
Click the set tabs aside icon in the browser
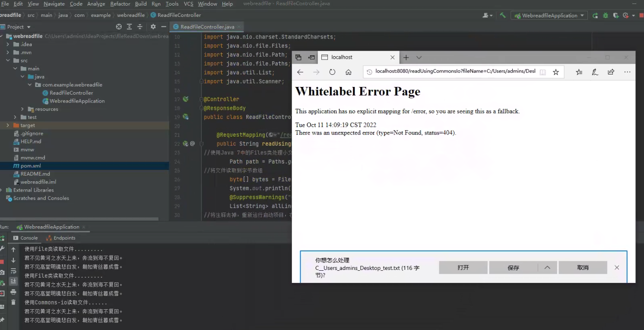pos(311,58)
